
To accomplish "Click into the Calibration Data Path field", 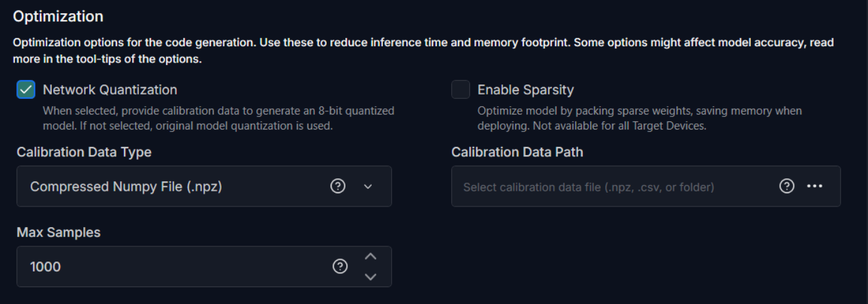I will click(x=646, y=186).
